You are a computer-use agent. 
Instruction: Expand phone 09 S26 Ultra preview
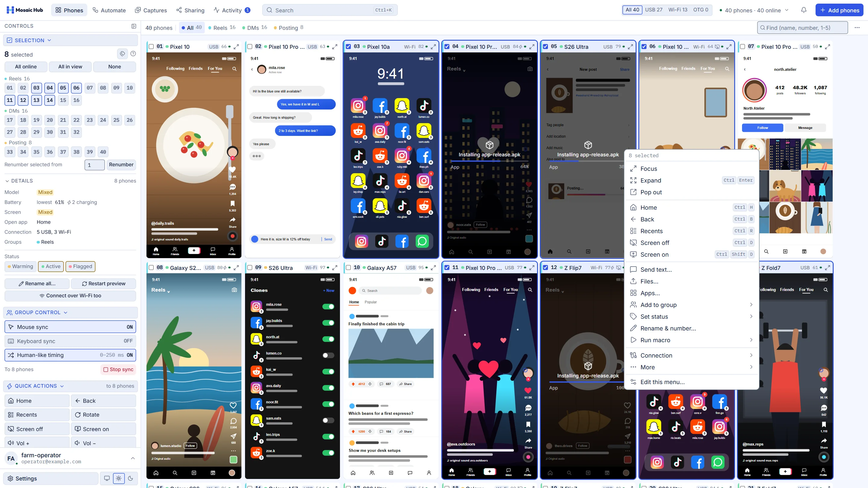pyautogui.click(x=335, y=268)
